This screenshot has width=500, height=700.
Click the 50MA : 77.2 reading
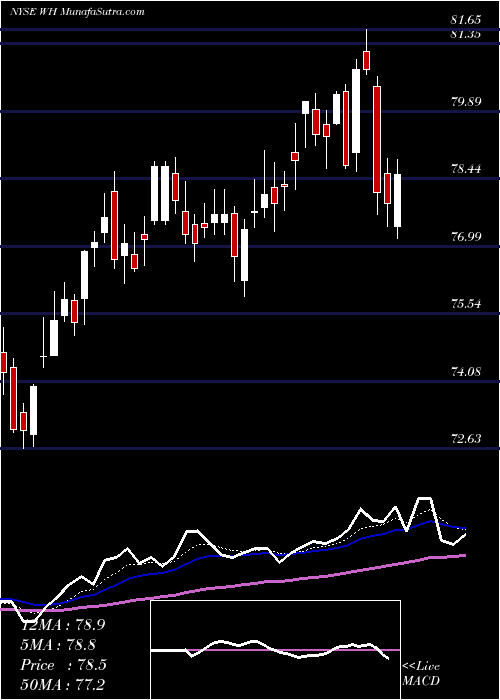click(63, 684)
